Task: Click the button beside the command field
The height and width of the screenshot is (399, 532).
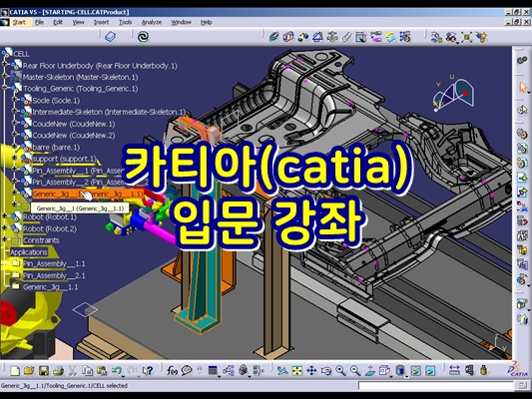Action: pyautogui.click(x=523, y=385)
